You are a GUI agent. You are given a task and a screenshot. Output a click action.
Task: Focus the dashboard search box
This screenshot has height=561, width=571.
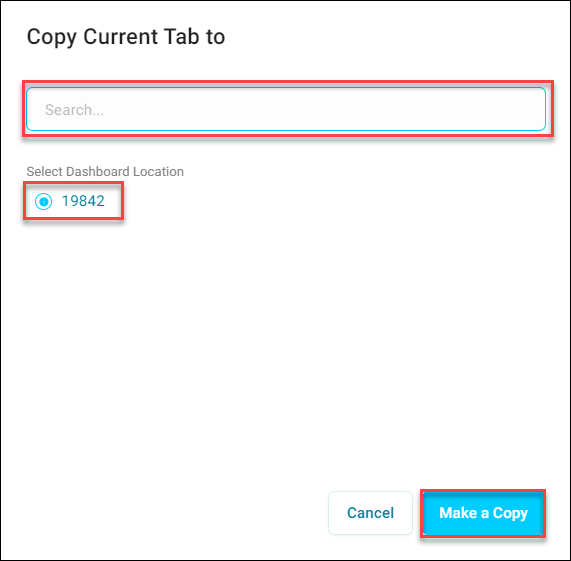tap(286, 109)
